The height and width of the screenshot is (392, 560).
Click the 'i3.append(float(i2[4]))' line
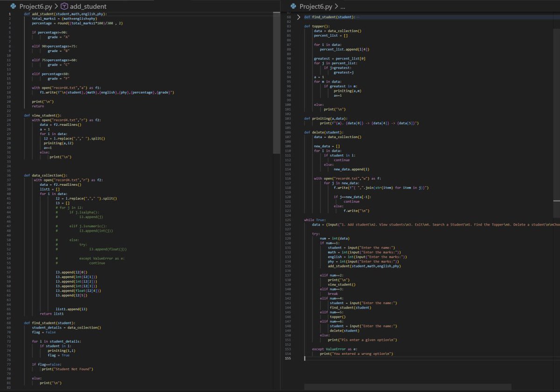coord(78,290)
